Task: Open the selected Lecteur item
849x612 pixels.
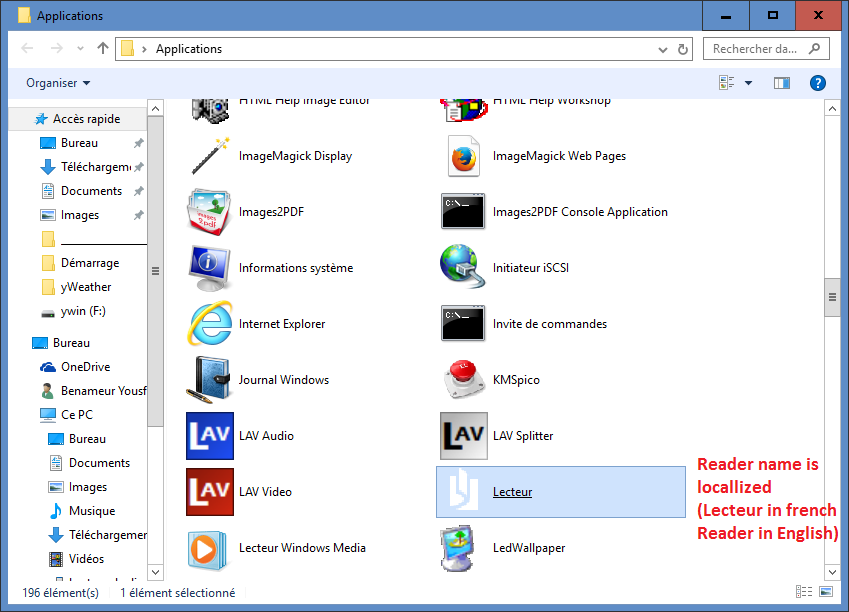Action: 511,491
